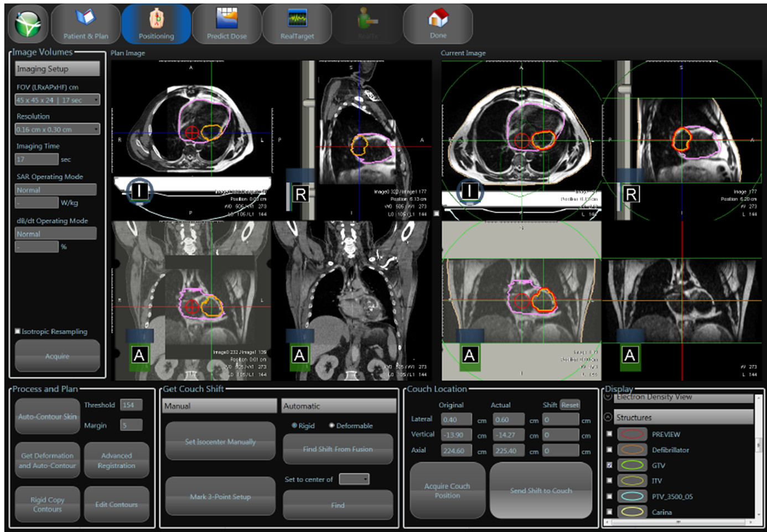Switch to the Manual couch shift tab
767x532 pixels.
[x=219, y=406]
